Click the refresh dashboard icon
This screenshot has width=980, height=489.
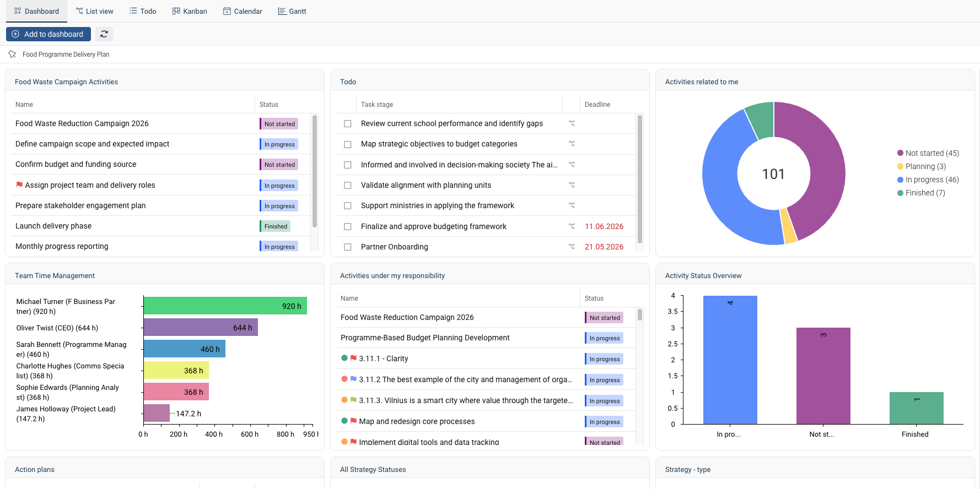[104, 34]
